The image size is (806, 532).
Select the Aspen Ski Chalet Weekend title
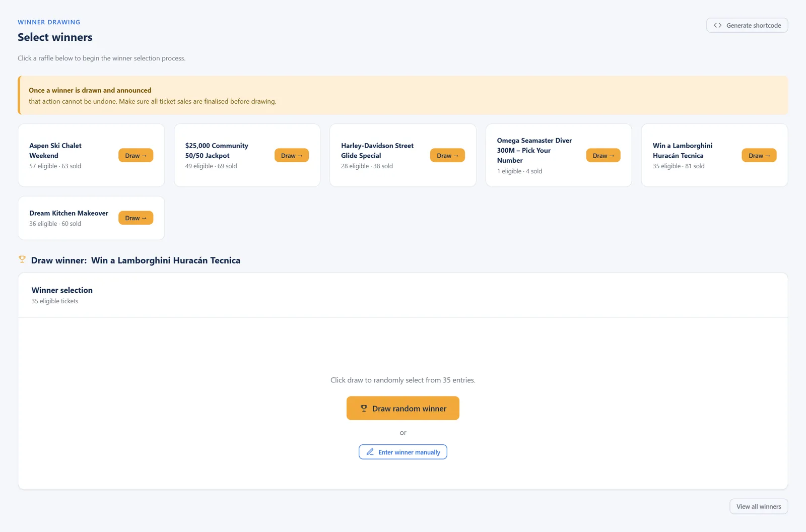point(55,151)
